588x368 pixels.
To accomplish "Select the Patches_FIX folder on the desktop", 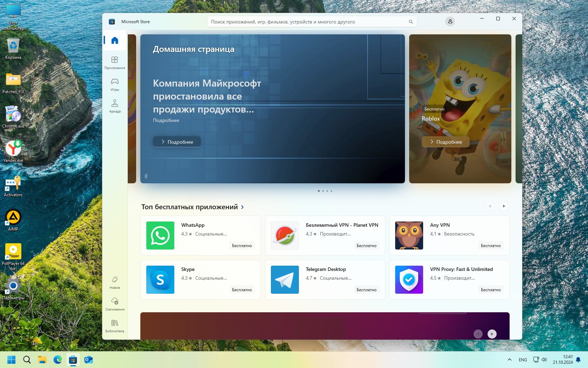I will [13, 83].
